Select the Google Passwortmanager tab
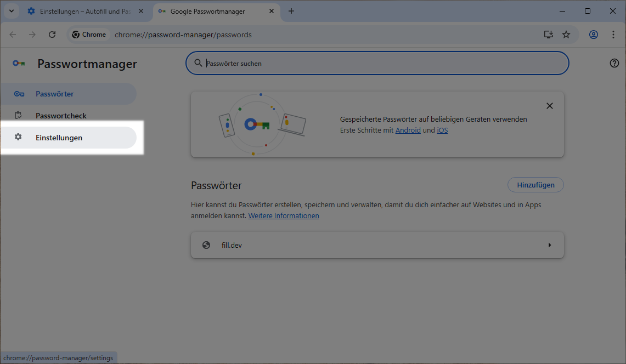This screenshot has height=364, width=626. (216, 11)
